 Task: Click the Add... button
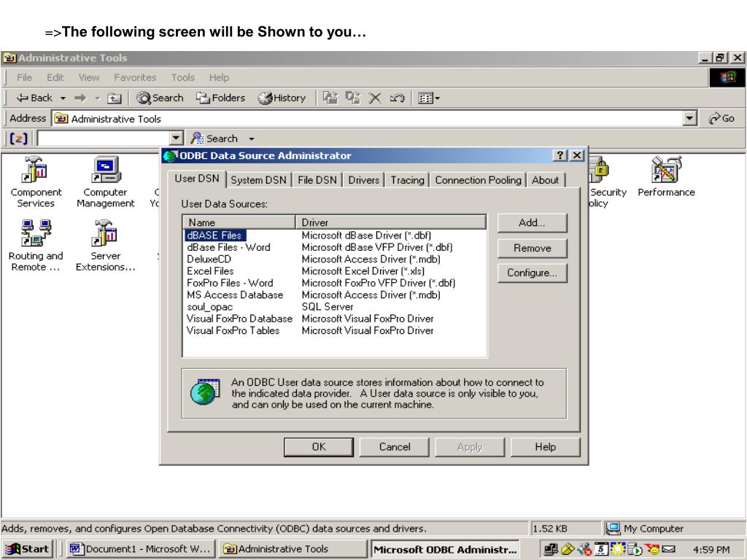point(532,223)
